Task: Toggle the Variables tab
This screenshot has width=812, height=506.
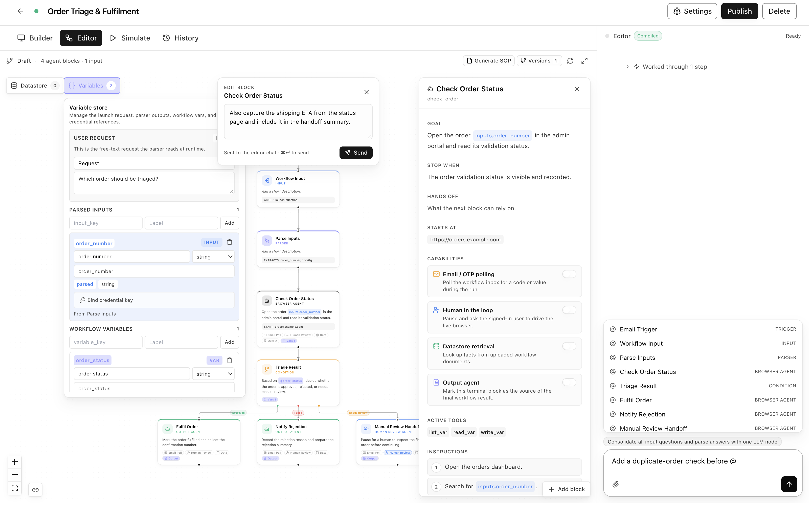Action: [92, 86]
